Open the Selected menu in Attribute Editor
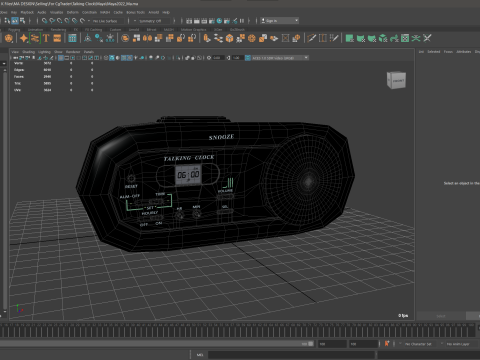The height and width of the screenshot is (360, 480). tap(434, 52)
